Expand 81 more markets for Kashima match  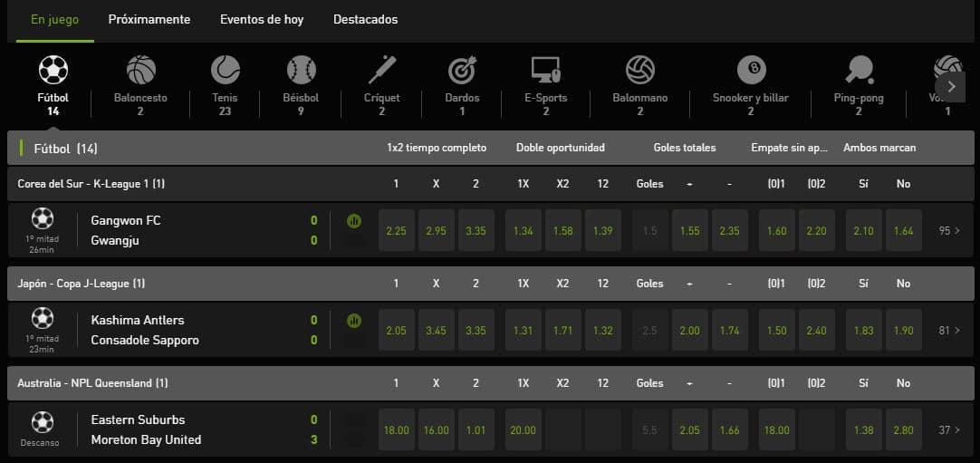949,330
